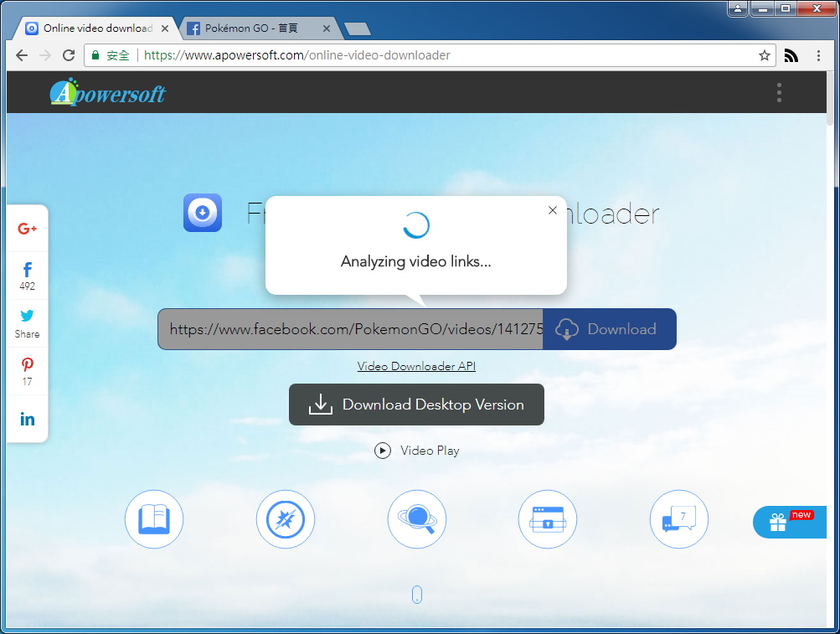Click the browser address bar
This screenshot has width=840, height=634.
click(x=429, y=55)
